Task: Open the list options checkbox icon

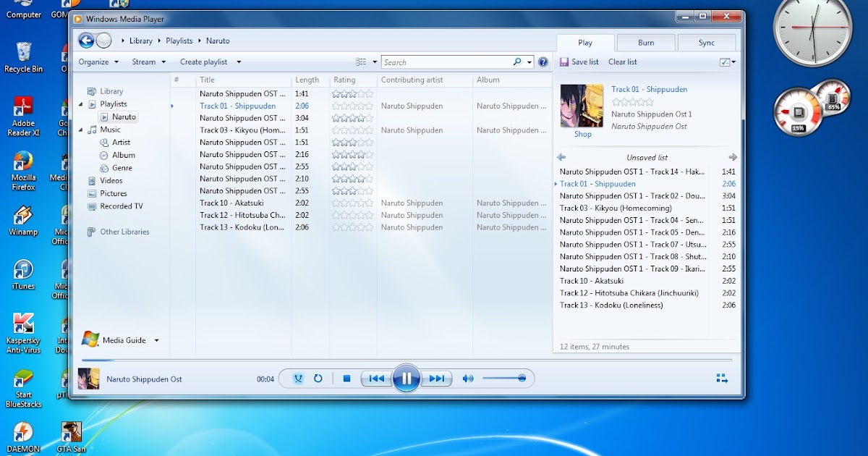Action: click(725, 62)
